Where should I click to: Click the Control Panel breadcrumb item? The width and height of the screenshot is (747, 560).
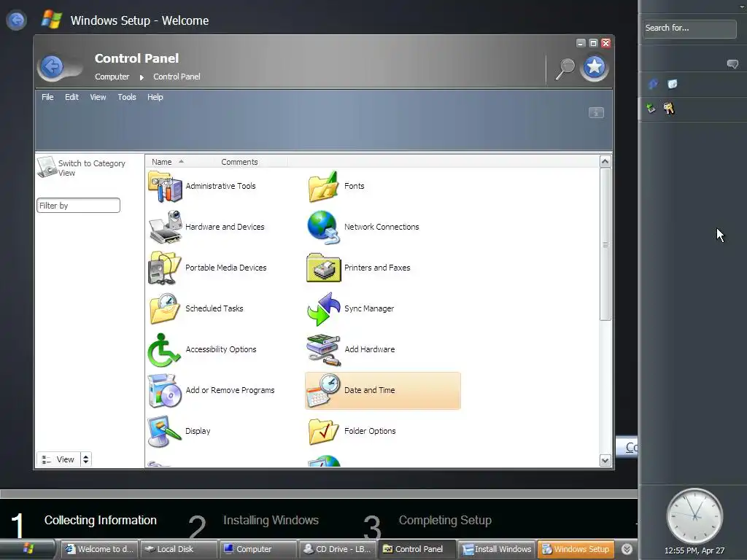(x=177, y=77)
